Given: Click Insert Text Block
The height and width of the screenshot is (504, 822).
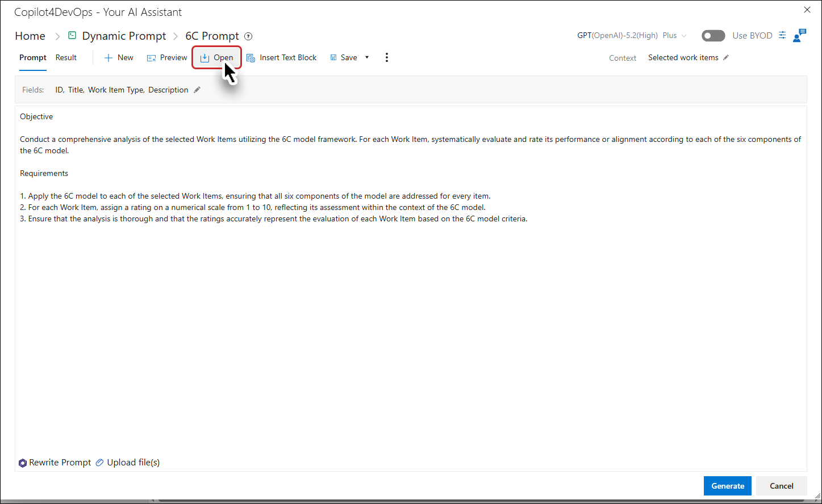Looking at the screenshot, I should [281, 57].
